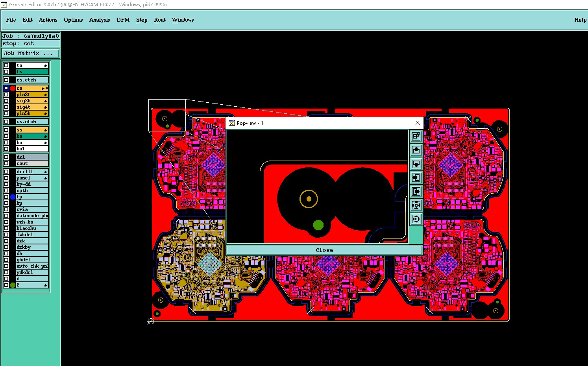Click the origin crosshair marker below the panel

pos(151,322)
